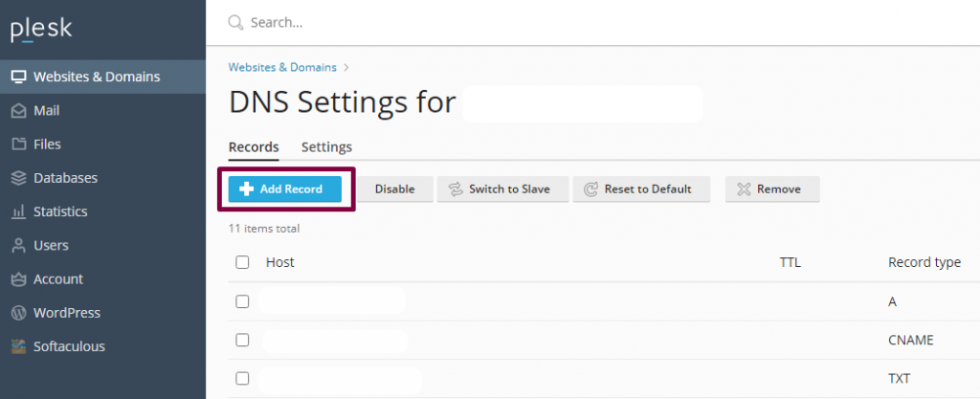The height and width of the screenshot is (399, 980).
Task: Check the box for the A record
Action: [x=242, y=301]
